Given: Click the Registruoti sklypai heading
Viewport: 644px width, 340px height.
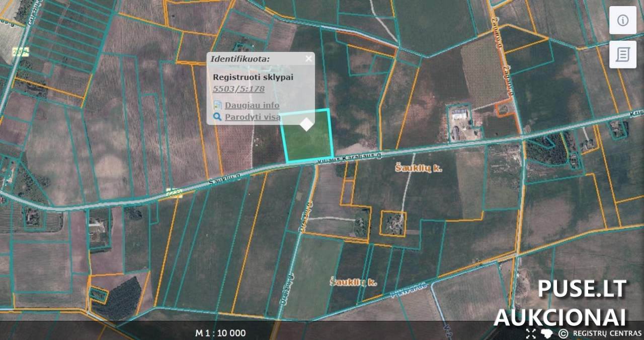Looking at the screenshot, I should point(253,77).
